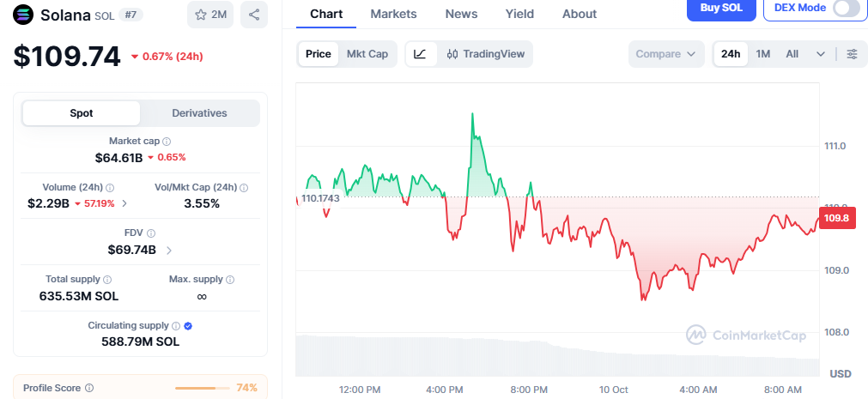
Task: Open the Chart tab
Action: click(x=326, y=14)
